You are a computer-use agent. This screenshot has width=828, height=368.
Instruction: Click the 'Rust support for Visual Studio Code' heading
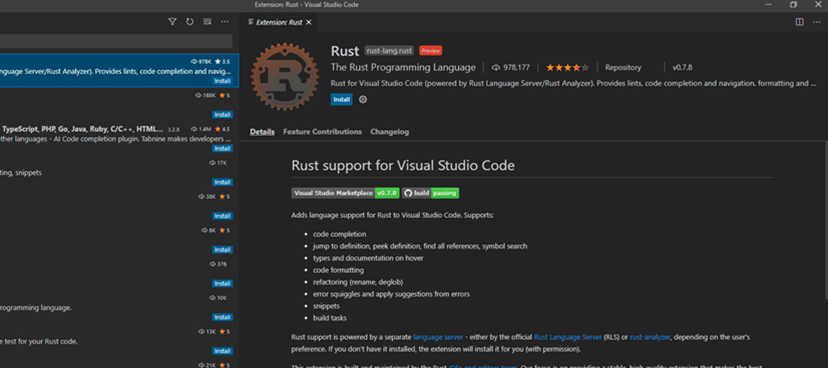(403, 166)
